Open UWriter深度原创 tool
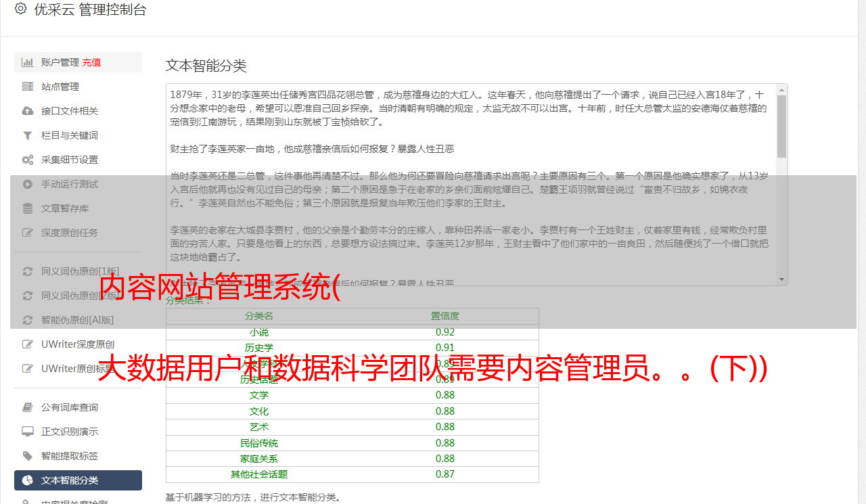866x504 pixels. pos(78,344)
